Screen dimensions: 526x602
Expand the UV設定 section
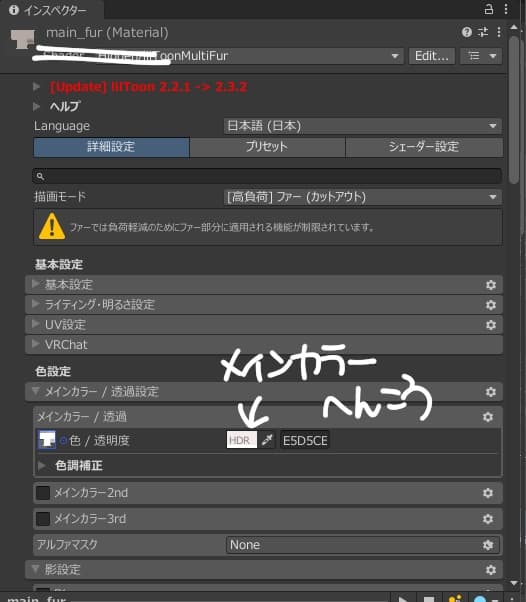click(264, 325)
